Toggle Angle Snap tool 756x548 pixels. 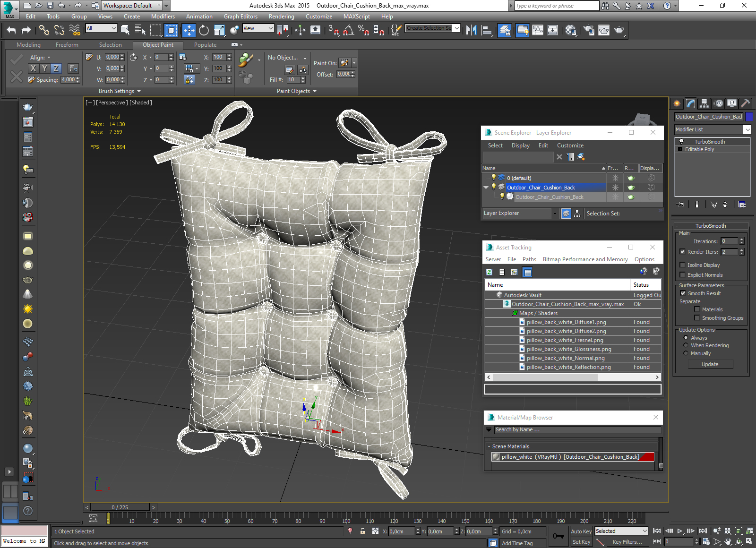349,30
